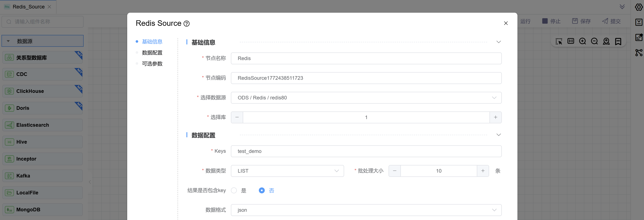Click the bookmark icon in canvas toolbar

click(618, 41)
